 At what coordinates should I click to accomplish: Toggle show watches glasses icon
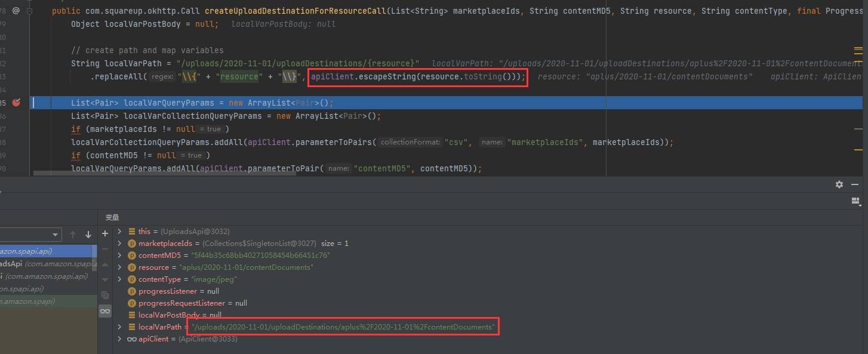[105, 311]
